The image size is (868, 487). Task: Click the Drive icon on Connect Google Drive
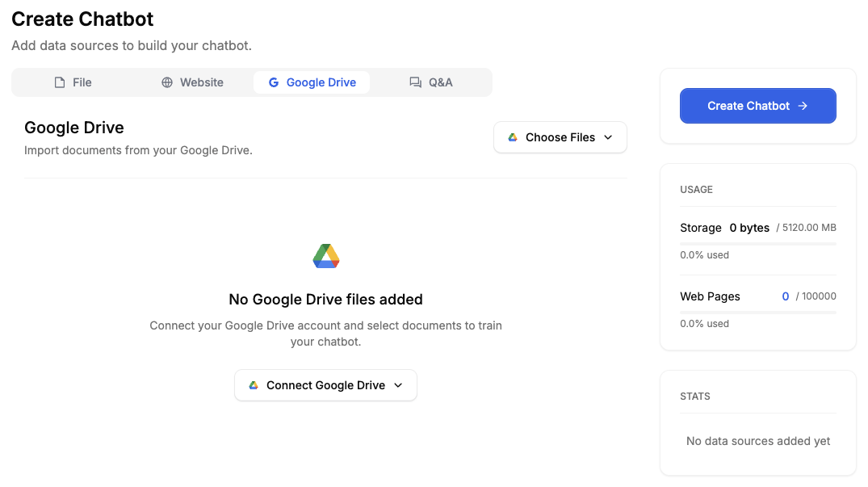point(254,385)
